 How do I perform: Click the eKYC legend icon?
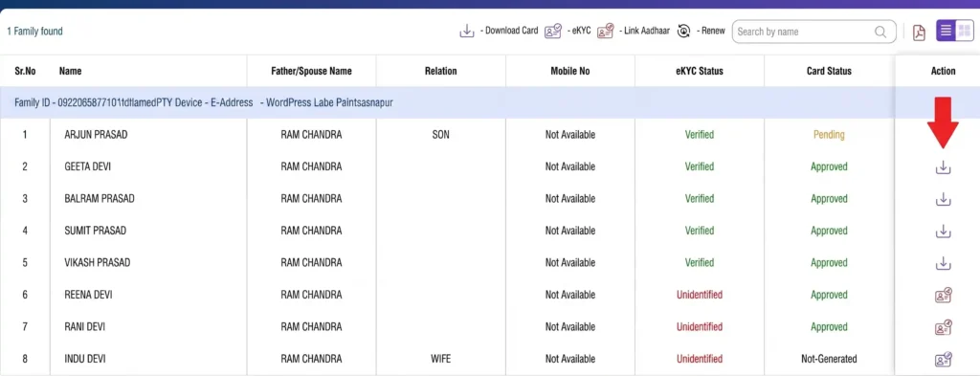point(552,32)
